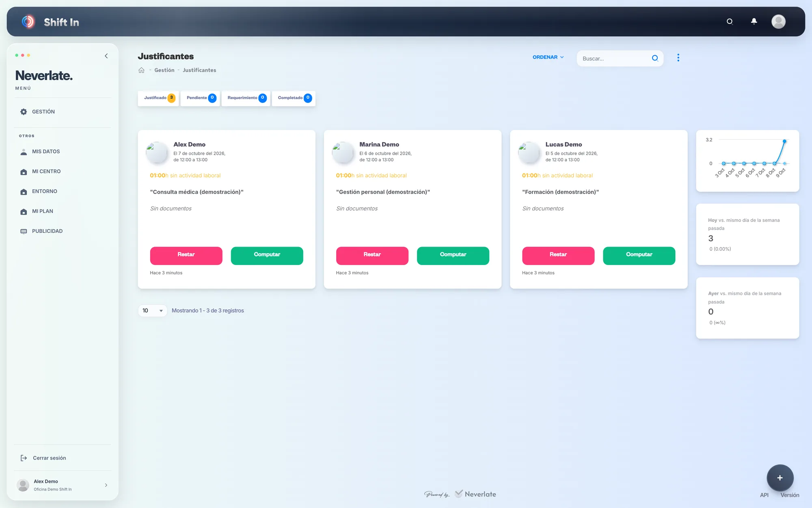Open the Entorno section
This screenshot has height=508, width=812.
click(63, 191)
